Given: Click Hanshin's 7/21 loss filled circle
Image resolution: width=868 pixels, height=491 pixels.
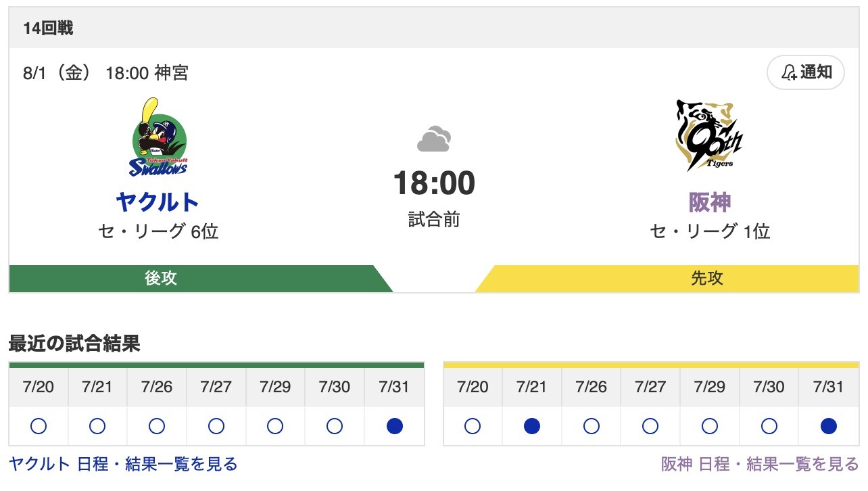Looking at the screenshot, I should [532, 426].
